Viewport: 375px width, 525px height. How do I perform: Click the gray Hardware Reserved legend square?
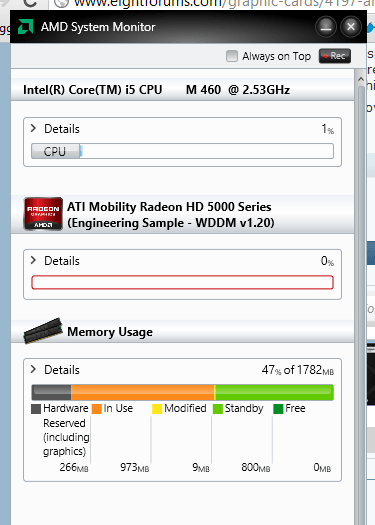coord(36,409)
